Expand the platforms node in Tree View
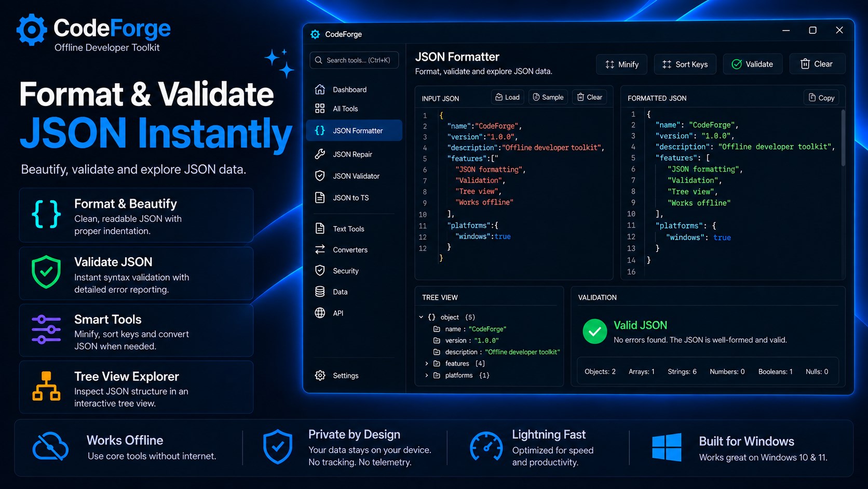The width and height of the screenshot is (868, 489). [427, 375]
